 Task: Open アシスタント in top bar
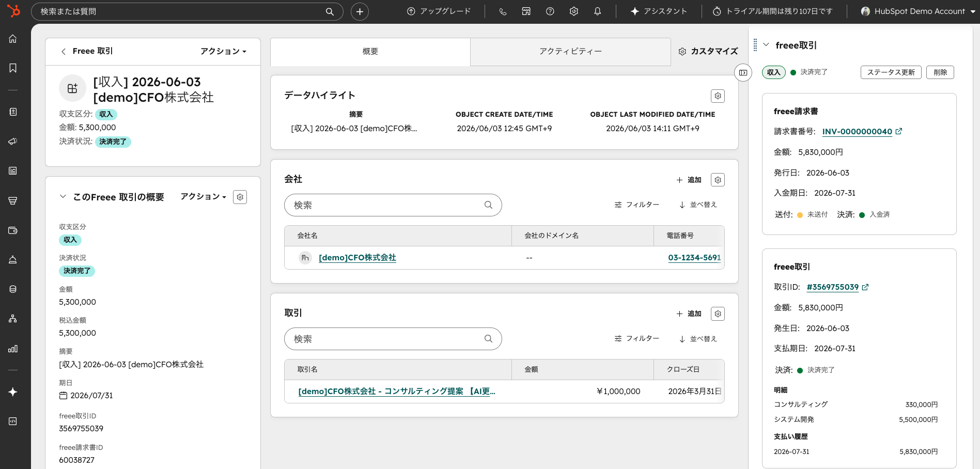coord(659,11)
